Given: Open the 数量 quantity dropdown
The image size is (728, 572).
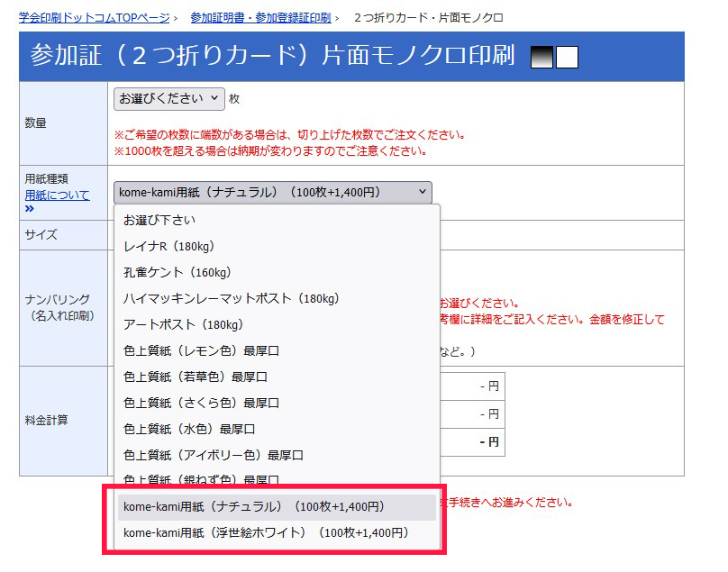Looking at the screenshot, I should pyautogui.click(x=168, y=98).
